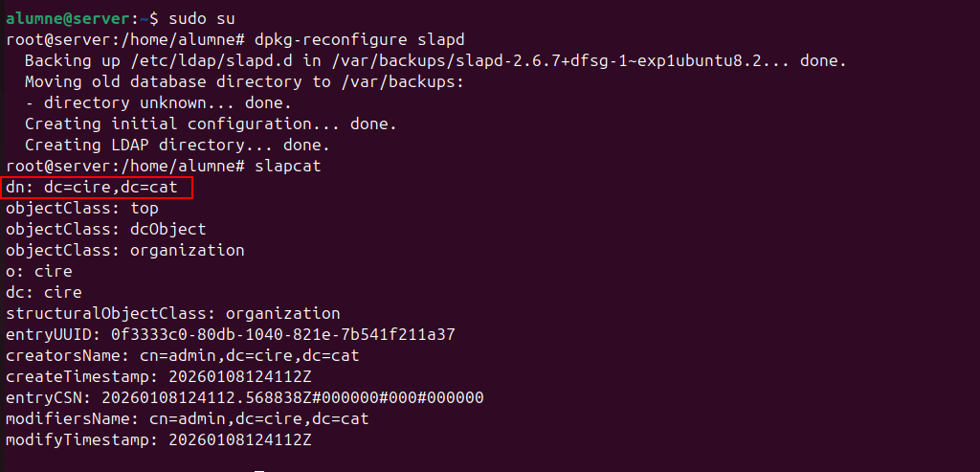The image size is (980, 472).
Task: Click 'Creating initial configuration... done.' line
Action: pyautogui.click(x=211, y=124)
